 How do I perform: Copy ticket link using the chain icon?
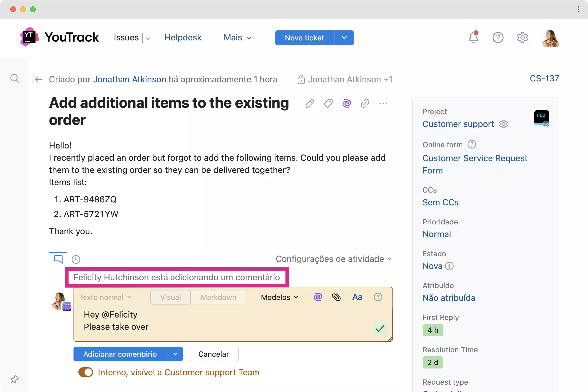pos(365,103)
